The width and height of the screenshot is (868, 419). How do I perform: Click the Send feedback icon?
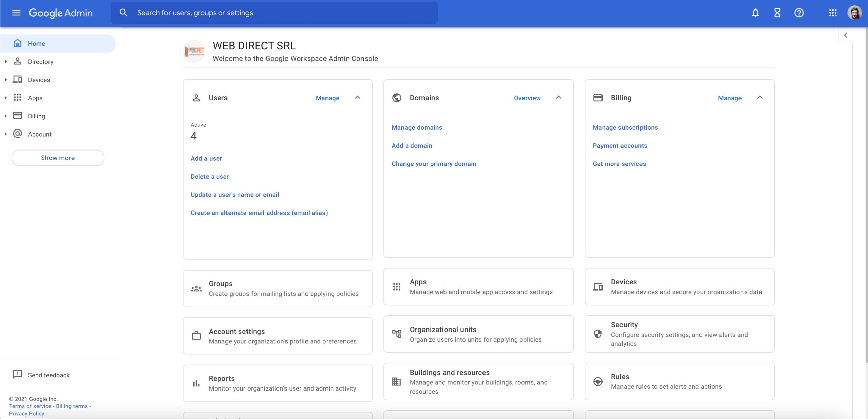tap(17, 374)
